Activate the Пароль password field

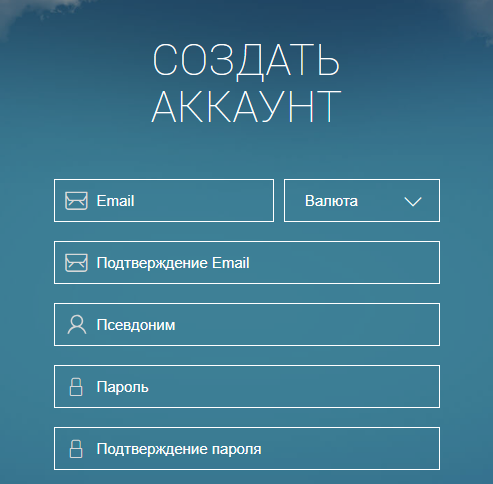(x=247, y=386)
